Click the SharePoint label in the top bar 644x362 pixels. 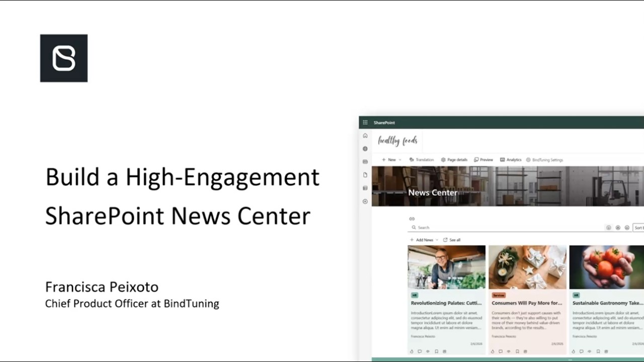[x=384, y=123]
